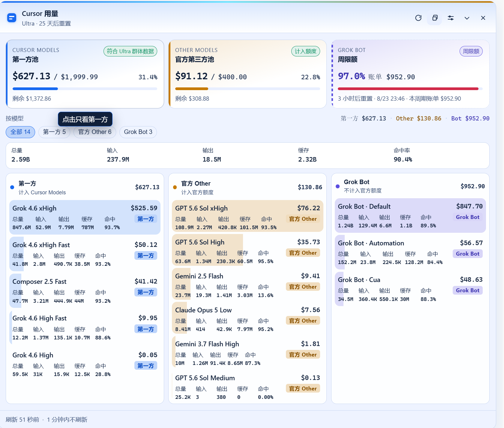Screen dimensions: 504x428
Task: Select the Gemini 2.5 Flash row title
Action: point(199,276)
